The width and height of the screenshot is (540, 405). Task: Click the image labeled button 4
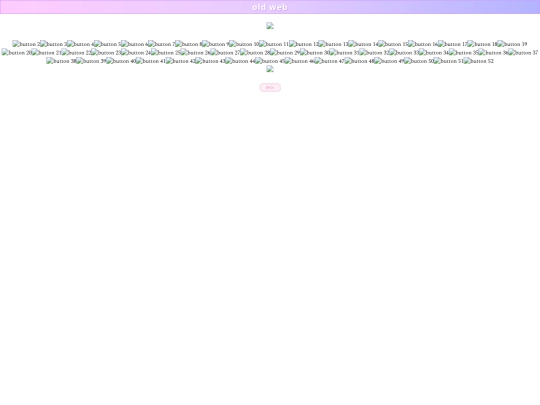[81, 44]
